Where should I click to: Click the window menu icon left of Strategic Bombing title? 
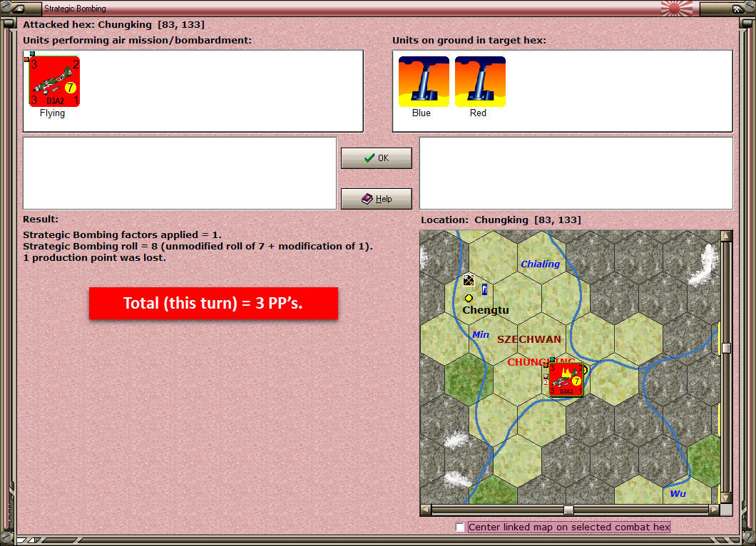coord(19,8)
